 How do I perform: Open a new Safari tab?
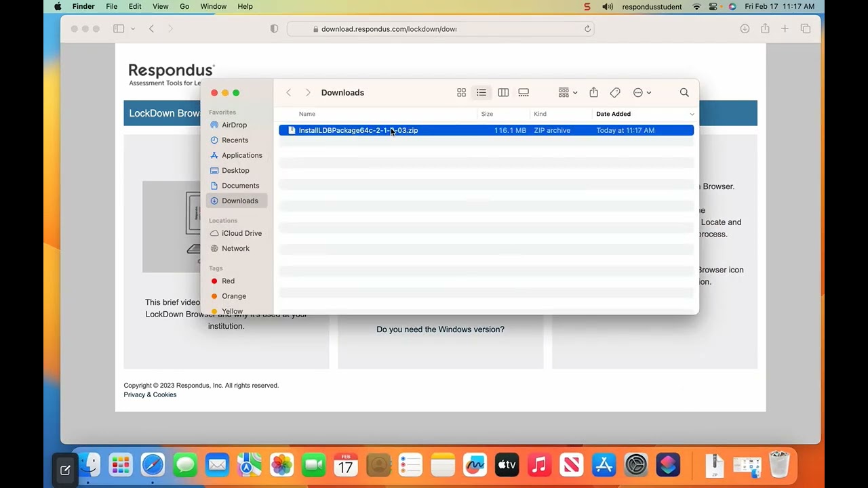click(785, 29)
